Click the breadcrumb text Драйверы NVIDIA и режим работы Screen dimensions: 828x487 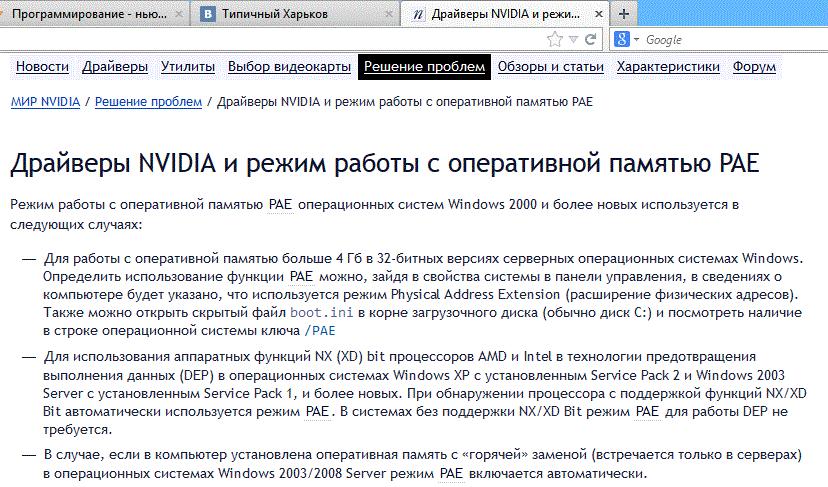click(404, 101)
